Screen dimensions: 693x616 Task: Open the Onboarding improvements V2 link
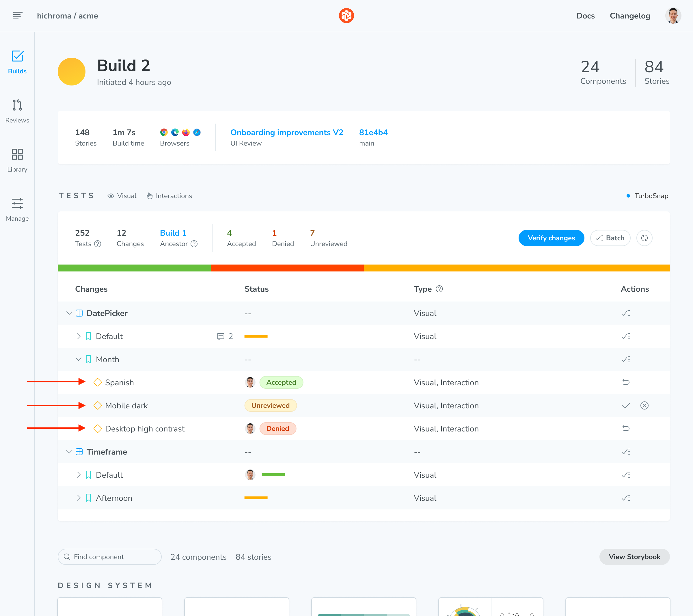pyautogui.click(x=286, y=132)
